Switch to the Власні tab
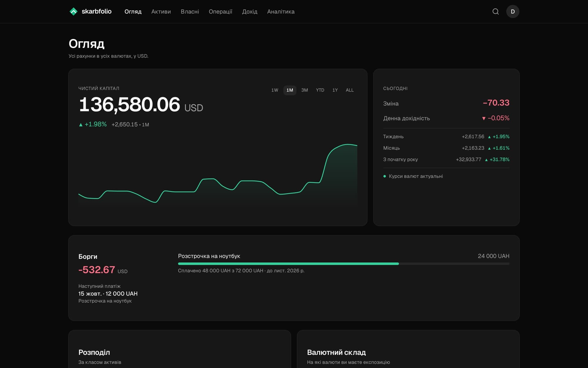This screenshot has width=588, height=368. (x=190, y=11)
